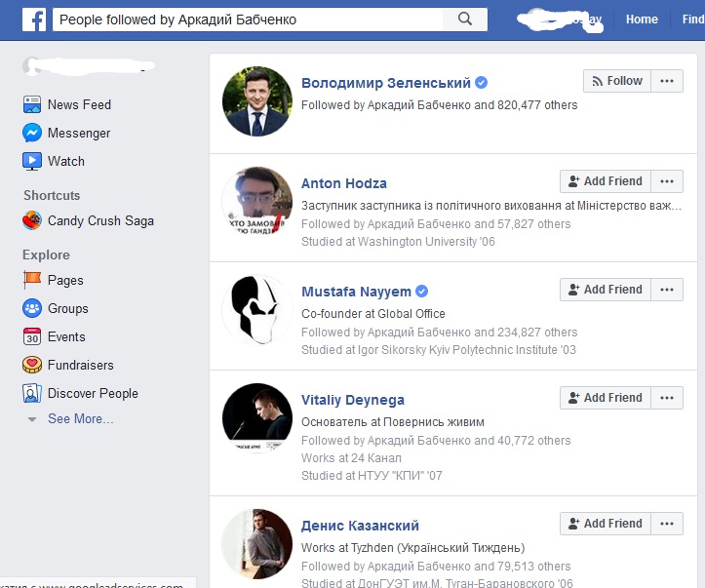Screen dimensions: 705x588
Task: Launch Candy Crush Saga shortcut
Action: point(99,220)
